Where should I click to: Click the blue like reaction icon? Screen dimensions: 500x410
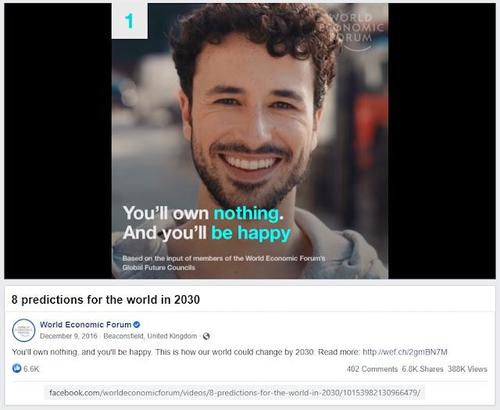point(17,368)
